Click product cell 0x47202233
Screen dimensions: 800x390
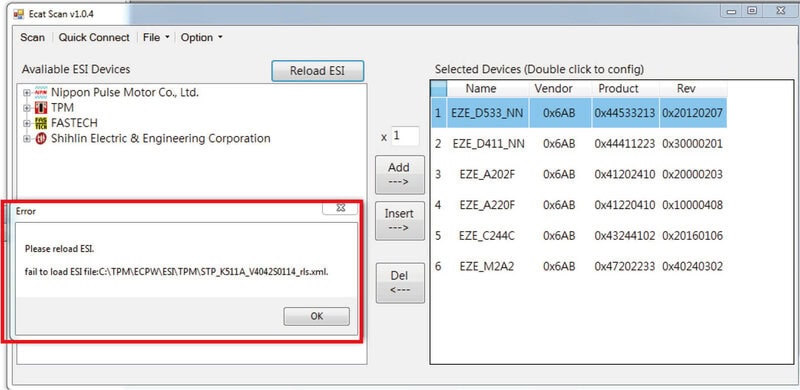point(624,266)
